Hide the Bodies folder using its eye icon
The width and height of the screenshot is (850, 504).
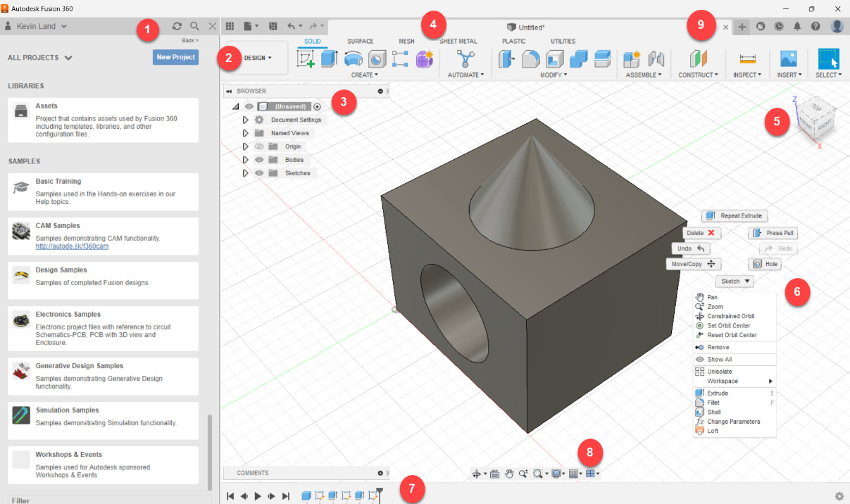[259, 160]
